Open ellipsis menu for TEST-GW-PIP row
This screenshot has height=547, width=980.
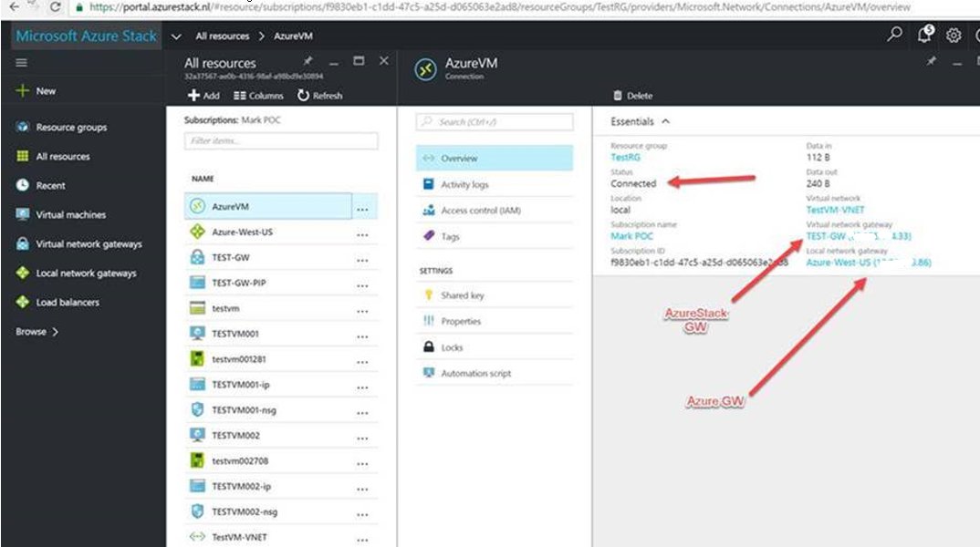point(362,286)
